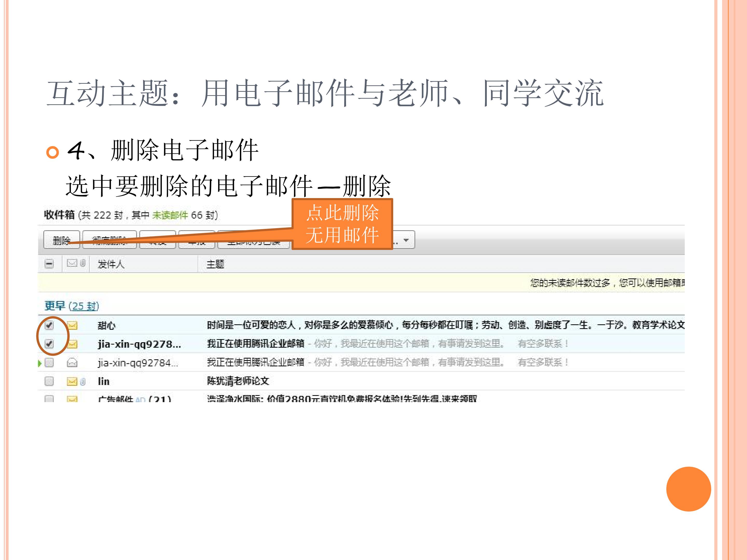
Task: Click the sender name jia-xin-qq92784...
Action: coord(138,363)
